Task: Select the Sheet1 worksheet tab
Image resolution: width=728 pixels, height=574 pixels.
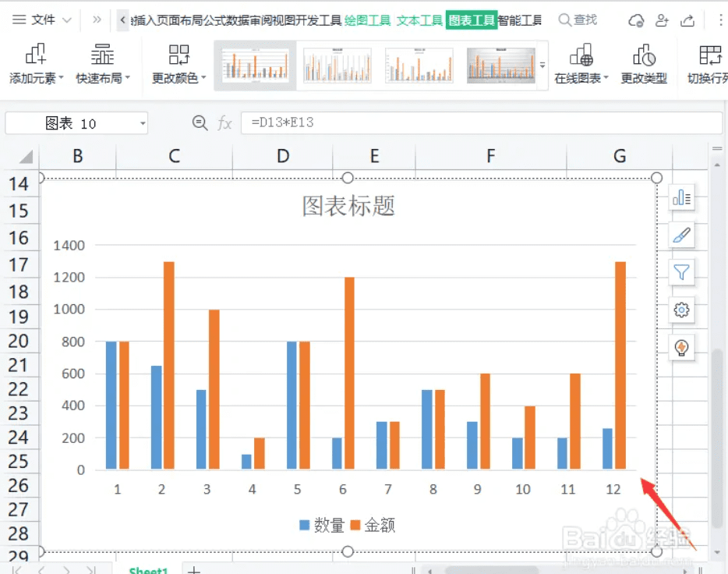Action: [x=148, y=569]
